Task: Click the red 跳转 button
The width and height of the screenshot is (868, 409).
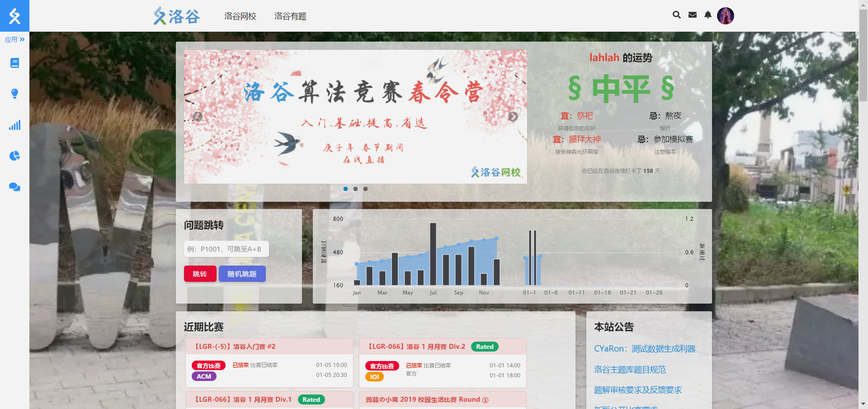Action: pos(200,274)
